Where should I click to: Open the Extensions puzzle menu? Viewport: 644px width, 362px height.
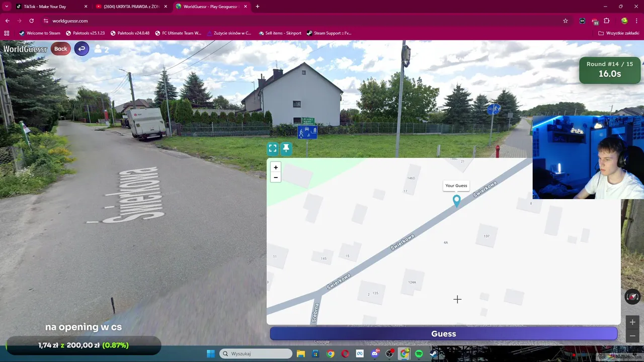(607, 21)
